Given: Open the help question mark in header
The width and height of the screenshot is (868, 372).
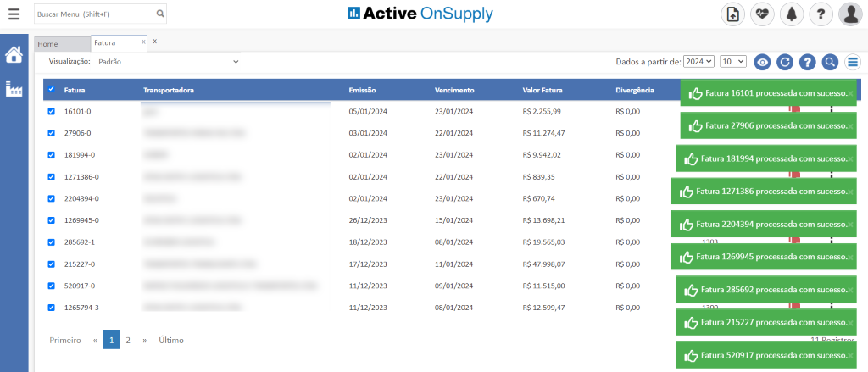Looking at the screenshot, I should tap(821, 14).
